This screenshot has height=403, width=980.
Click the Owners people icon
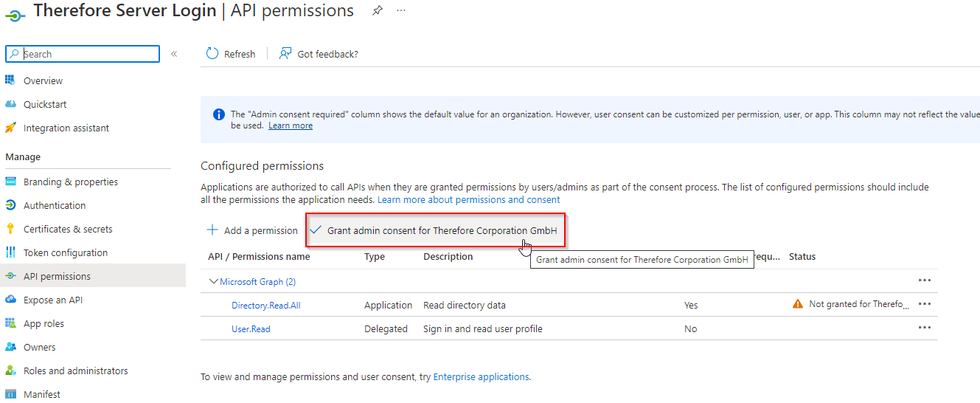(10, 347)
